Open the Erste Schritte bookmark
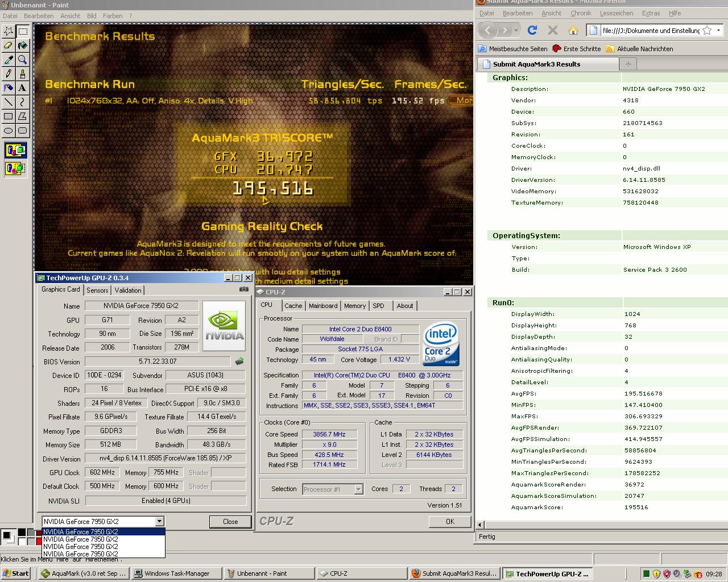 point(577,49)
